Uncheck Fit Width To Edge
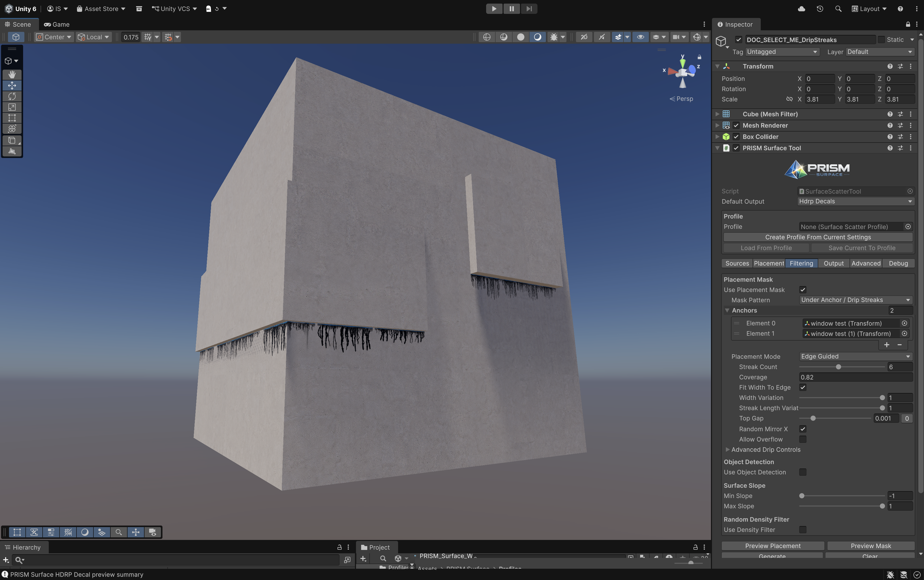The image size is (924, 580). (x=803, y=387)
